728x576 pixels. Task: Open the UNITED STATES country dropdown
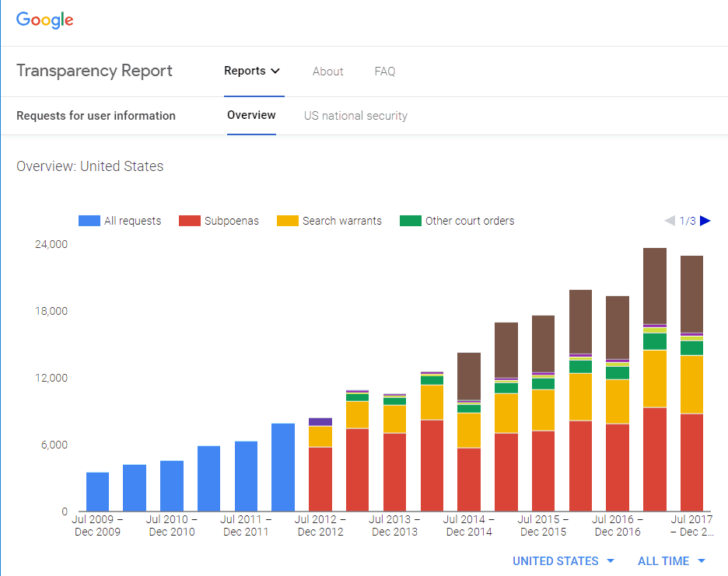tap(563, 560)
